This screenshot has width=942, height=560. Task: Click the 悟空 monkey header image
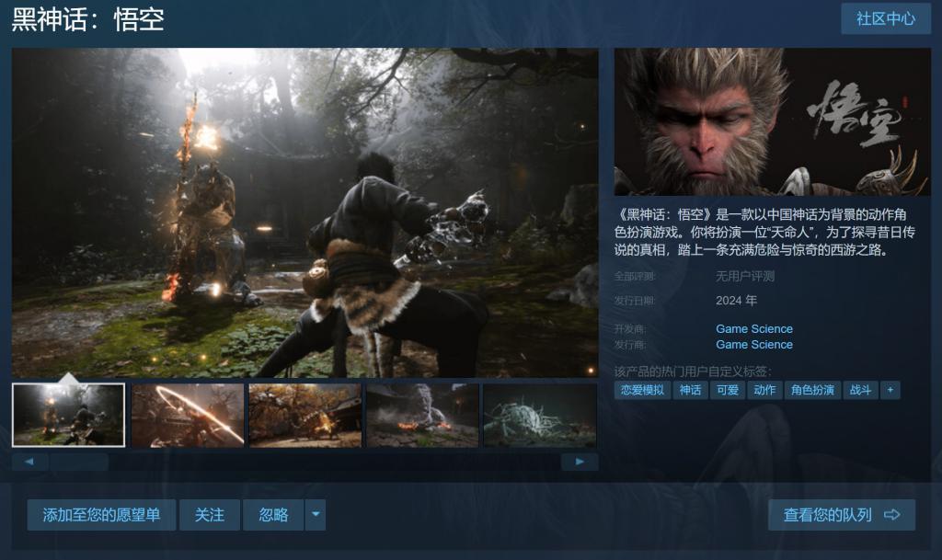[x=772, y=122]
